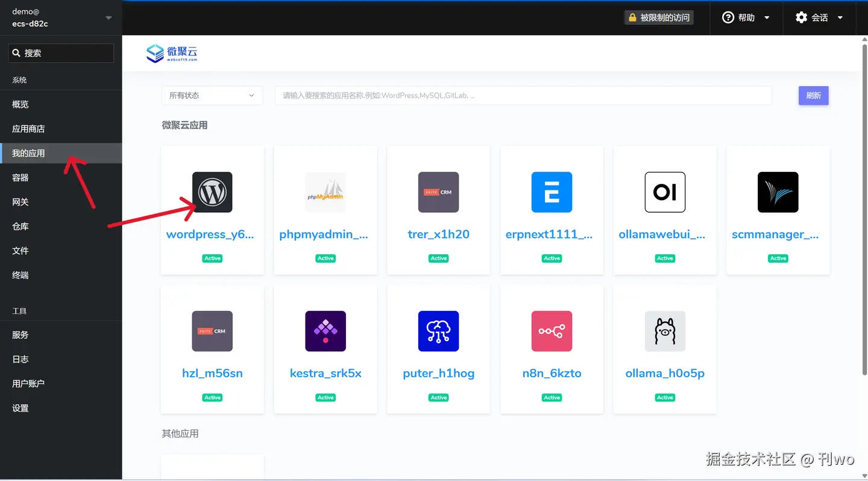Screen dimensions: 868x481
Task: Open 用户账户 in the sidebar
Action: coord(61,383)
